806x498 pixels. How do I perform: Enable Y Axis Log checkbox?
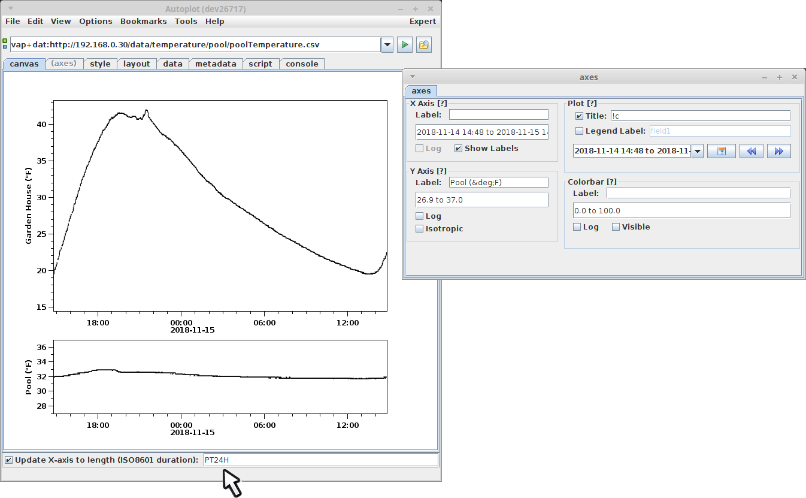click(x=419, y=216)
